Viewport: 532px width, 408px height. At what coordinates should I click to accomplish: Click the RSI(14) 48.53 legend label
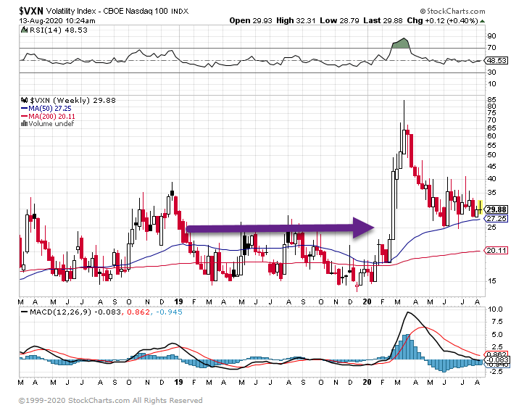(59, 30)
